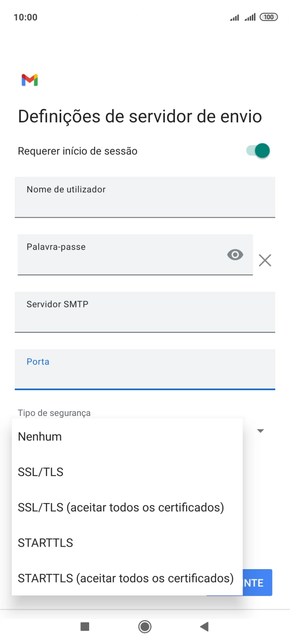Open the Tipo de segurança dropdown arrow
The width and height of the screenshot is (290, 644).
(260, 431)
